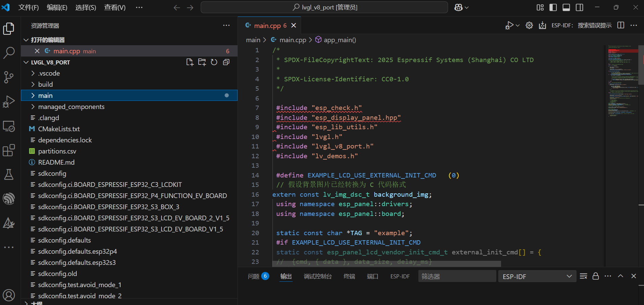Viewport: 644px width, 305px height.
Task: Open the Extensions view
Action: click(x=9, y=150)
